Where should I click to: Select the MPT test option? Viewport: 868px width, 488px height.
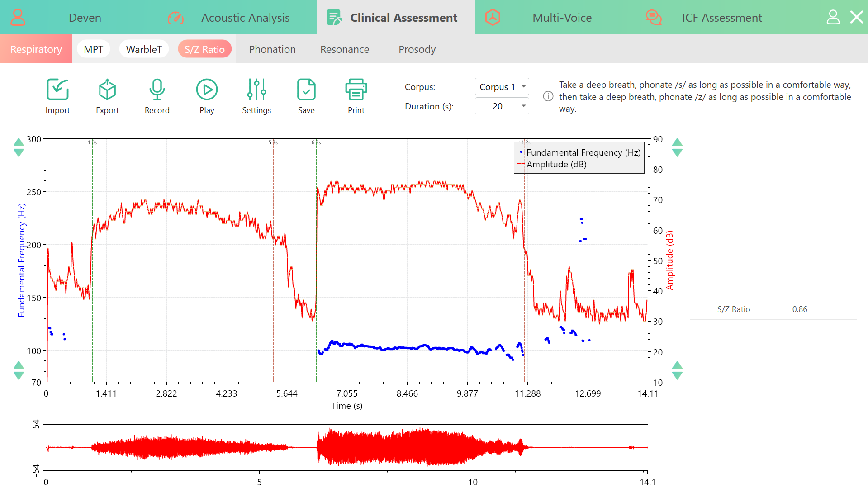[94, 49]
